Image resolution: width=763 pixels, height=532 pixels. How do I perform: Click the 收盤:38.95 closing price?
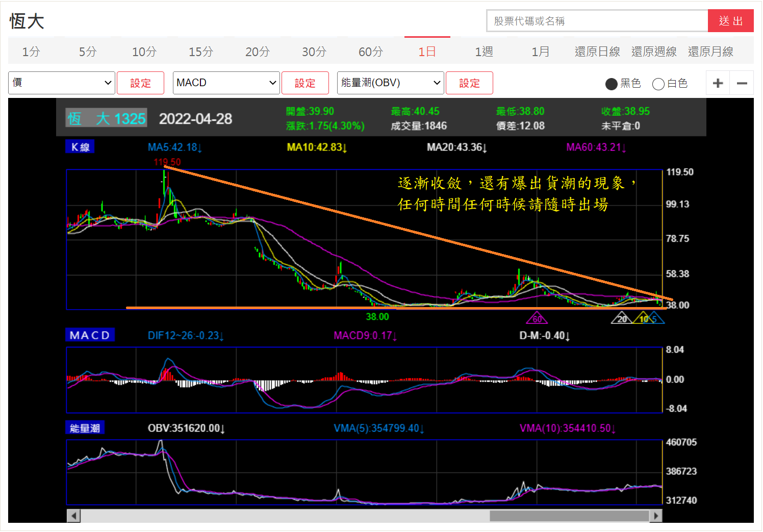tap(625, 111)
